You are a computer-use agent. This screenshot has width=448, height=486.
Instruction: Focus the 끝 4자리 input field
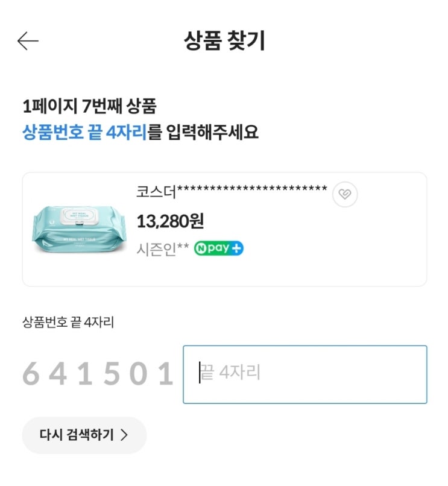click(304, 374)
